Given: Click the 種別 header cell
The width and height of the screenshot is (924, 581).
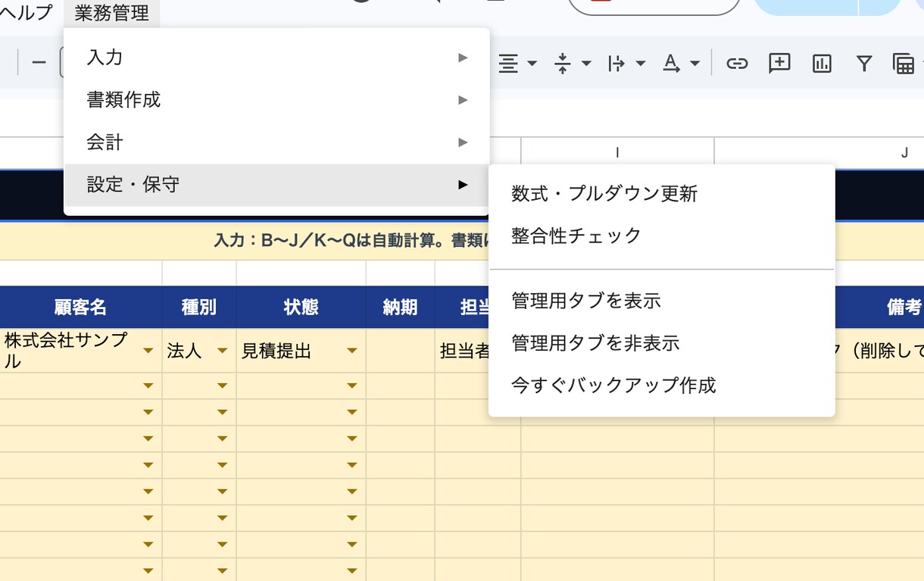Looking at the screenshot, I should coord(199,307).
